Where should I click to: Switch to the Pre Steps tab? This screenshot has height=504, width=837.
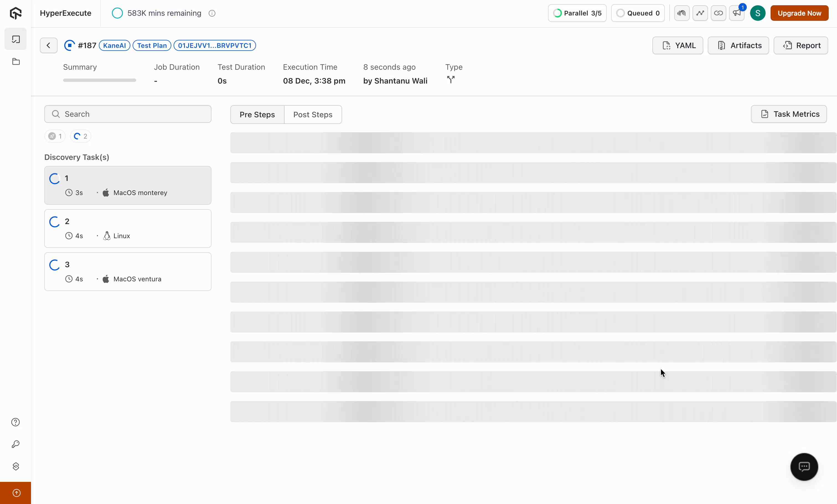(257, 114)
